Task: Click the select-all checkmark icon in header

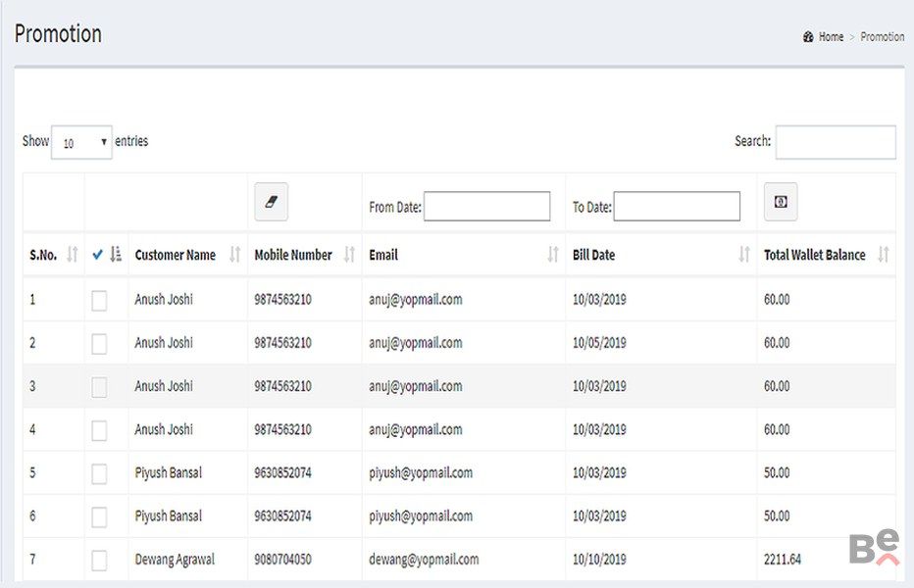Action: pyautogui.click(x=97, y=255)
